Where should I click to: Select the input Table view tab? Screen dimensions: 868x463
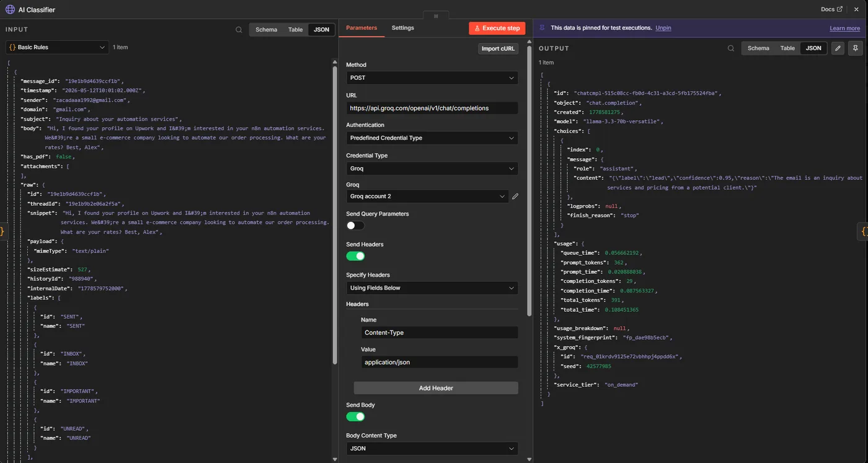pyautogui.click(x=296, y=30)
